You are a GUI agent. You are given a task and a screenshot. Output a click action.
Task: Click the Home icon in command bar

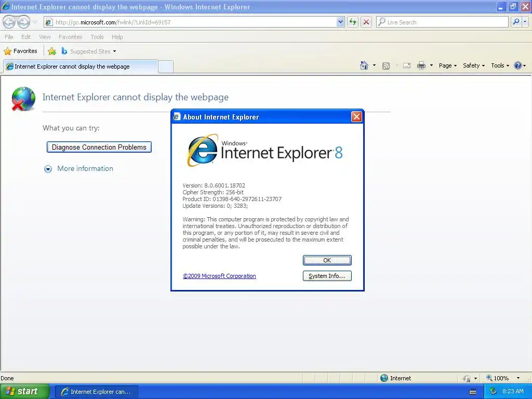pos(364,65)
